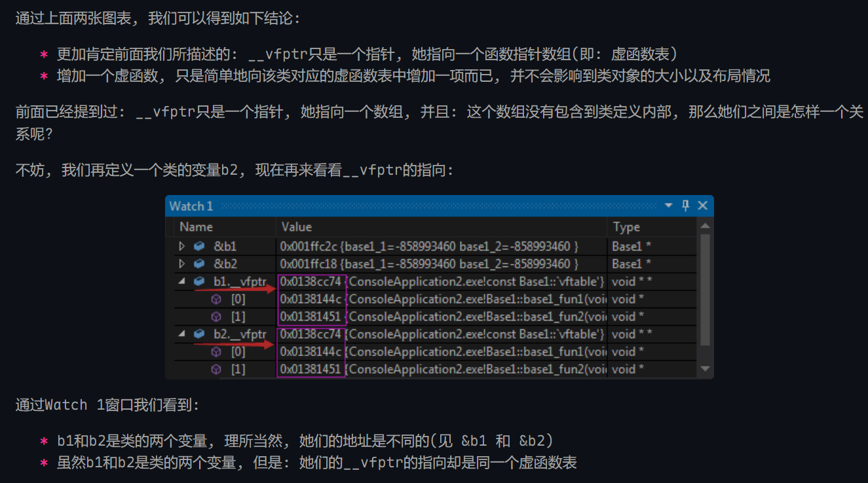Click the paragraph starting '不妨，我们再定义一个类的变量b2'
Screen dimensions: 868x483
(x=235, y=170)
